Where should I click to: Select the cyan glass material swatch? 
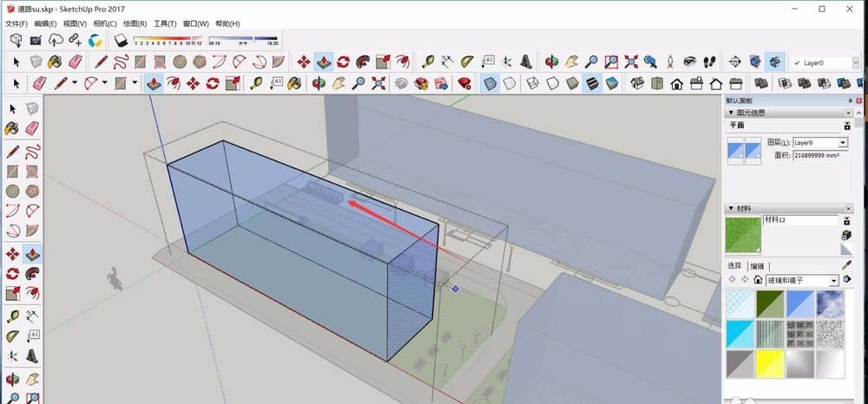click(740, 334)
